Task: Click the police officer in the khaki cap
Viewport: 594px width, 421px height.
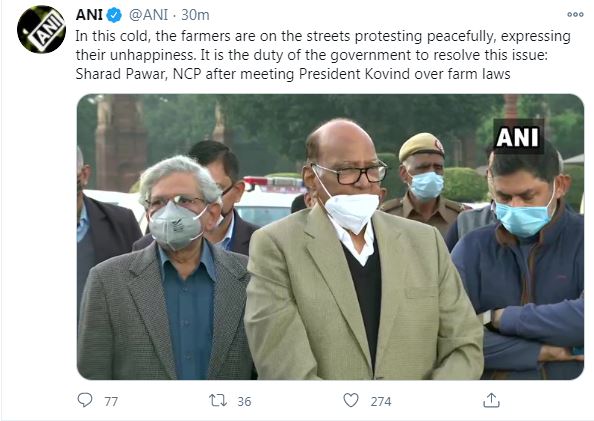Action: point(424,182)
